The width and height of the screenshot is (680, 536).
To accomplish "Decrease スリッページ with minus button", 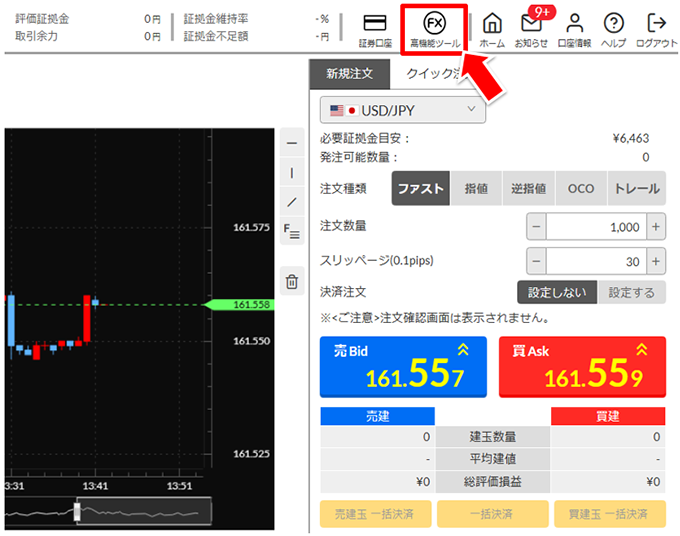I will tap(536, 261).
